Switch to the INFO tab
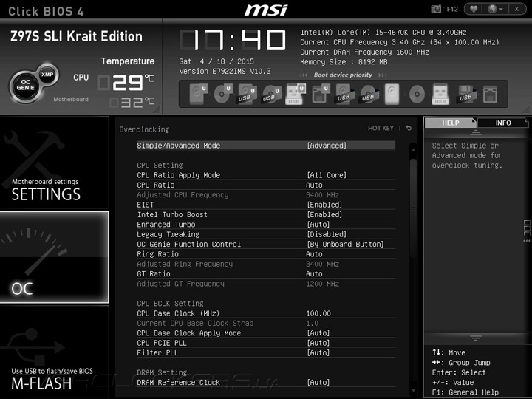 pos(503,123)
